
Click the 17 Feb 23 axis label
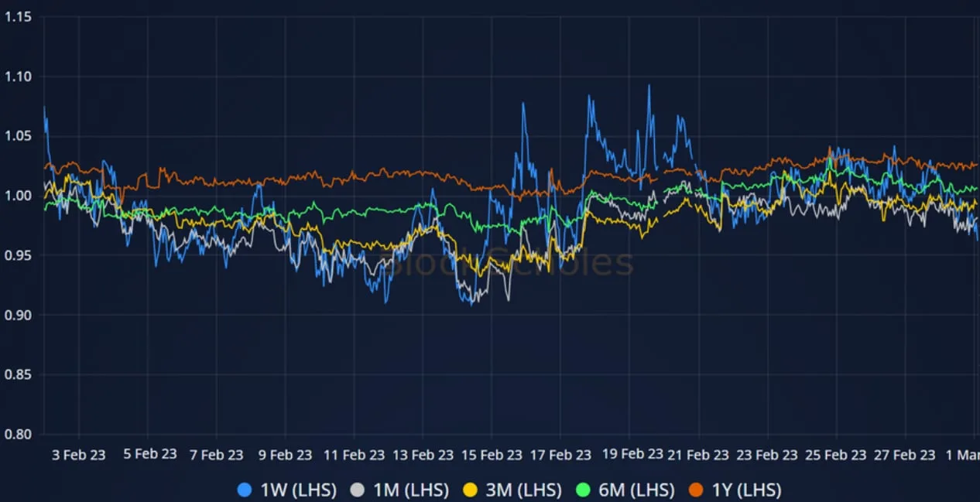[x=560, y=455]
